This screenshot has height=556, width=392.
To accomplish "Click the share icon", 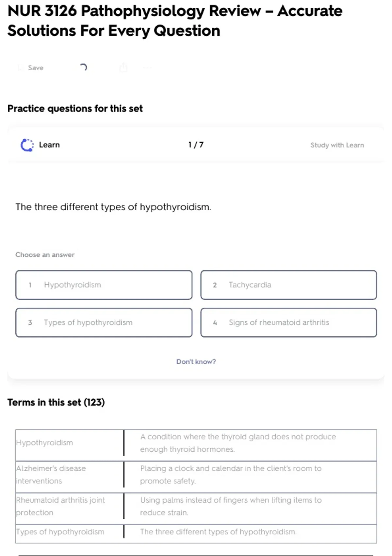I will pyautogui.click(x=123, y=67).
